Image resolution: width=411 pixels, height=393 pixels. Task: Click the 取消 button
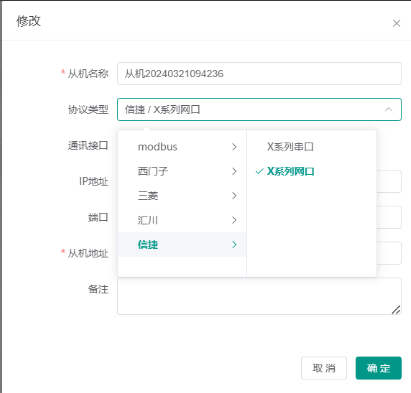tap(324, 368)
